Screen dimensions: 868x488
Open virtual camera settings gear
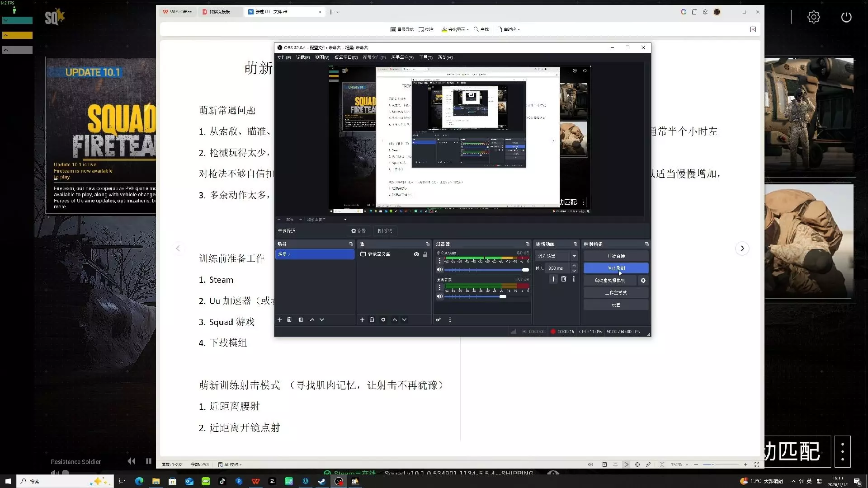(643, 280)
